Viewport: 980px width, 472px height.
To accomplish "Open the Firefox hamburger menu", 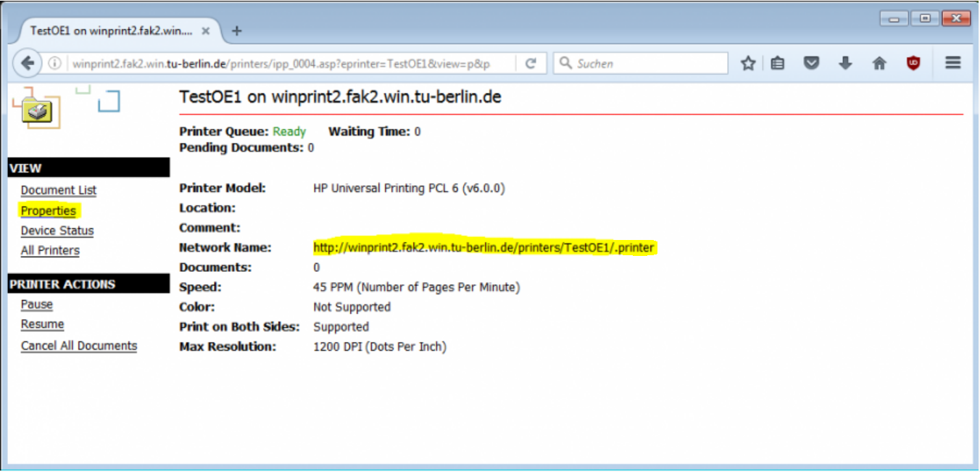I will [x=952, y=63].
